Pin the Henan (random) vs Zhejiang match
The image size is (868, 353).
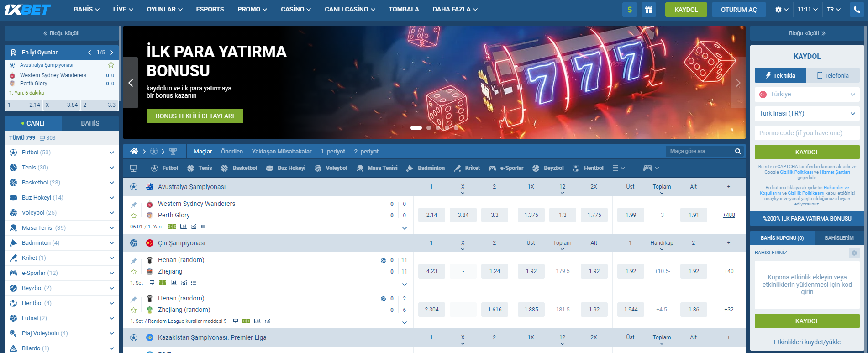point(134,261)
